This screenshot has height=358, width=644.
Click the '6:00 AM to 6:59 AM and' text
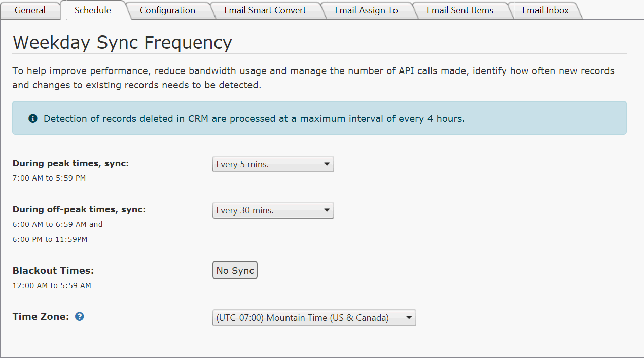(x=57, y=224)
